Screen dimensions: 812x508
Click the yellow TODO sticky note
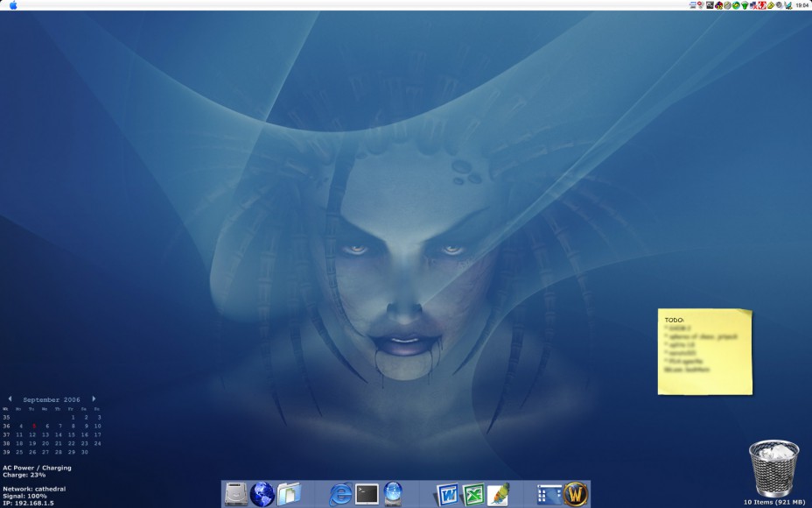704,351
